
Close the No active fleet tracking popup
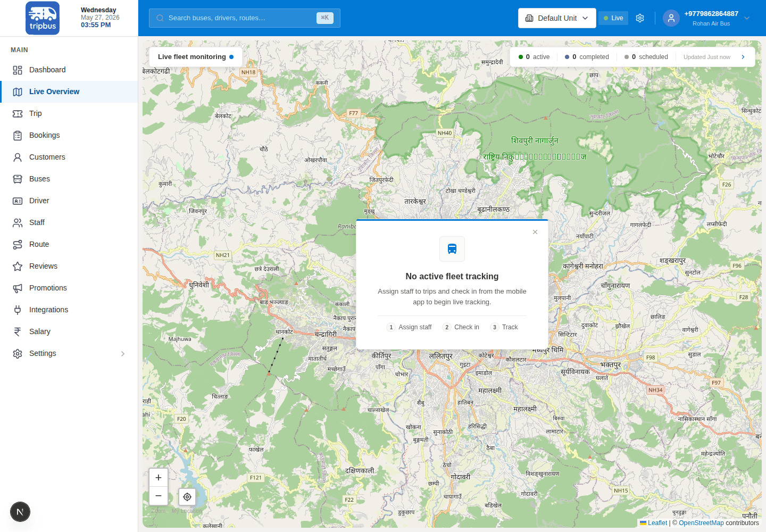535,232
